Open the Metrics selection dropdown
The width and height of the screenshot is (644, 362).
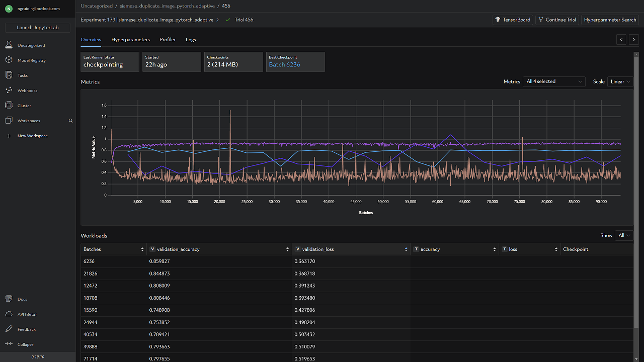[554, 81]
